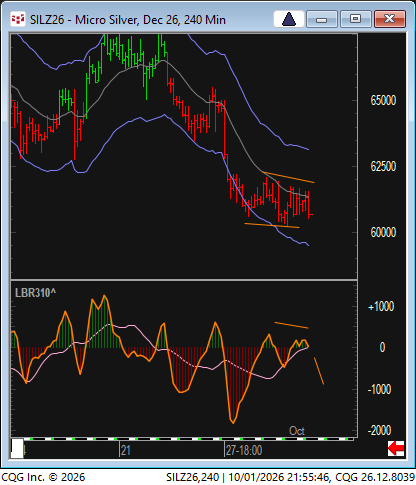
Task: Minimize the SILZ26 chart window
Action: (x=322, y=19)
